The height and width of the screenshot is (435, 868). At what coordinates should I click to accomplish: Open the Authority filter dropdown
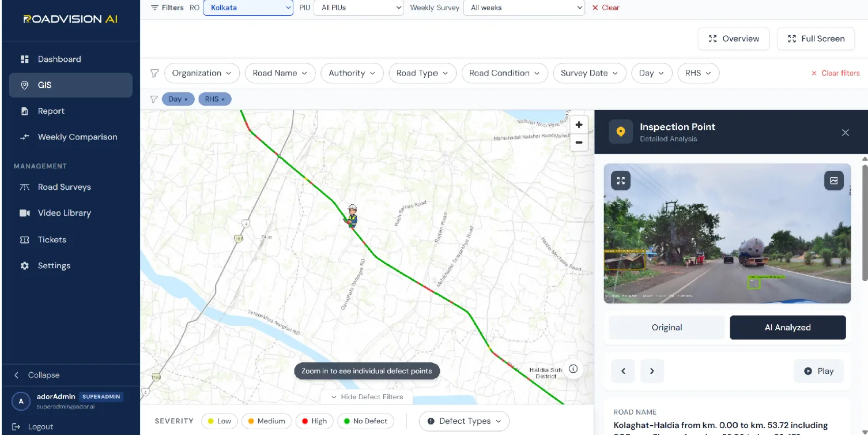click(x=352, y=73)
